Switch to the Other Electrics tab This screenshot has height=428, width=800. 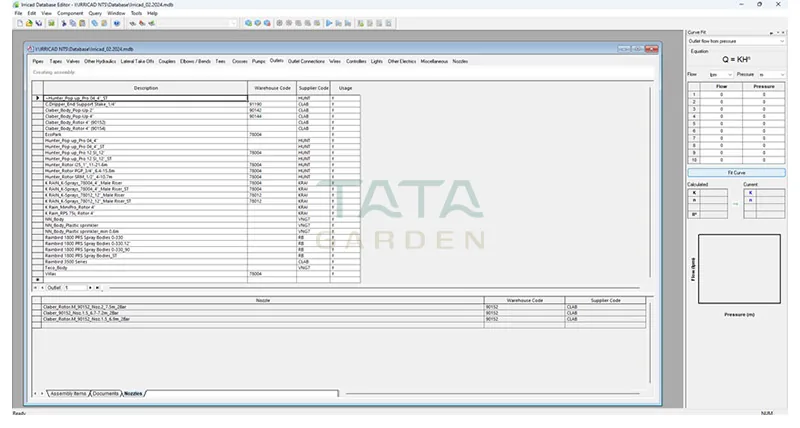[402, 61]
